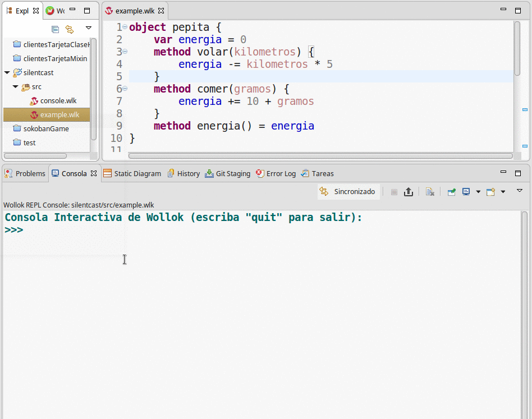Select console.wlk file in Explorer
532x419 pixels.
[x=58, y=101]
